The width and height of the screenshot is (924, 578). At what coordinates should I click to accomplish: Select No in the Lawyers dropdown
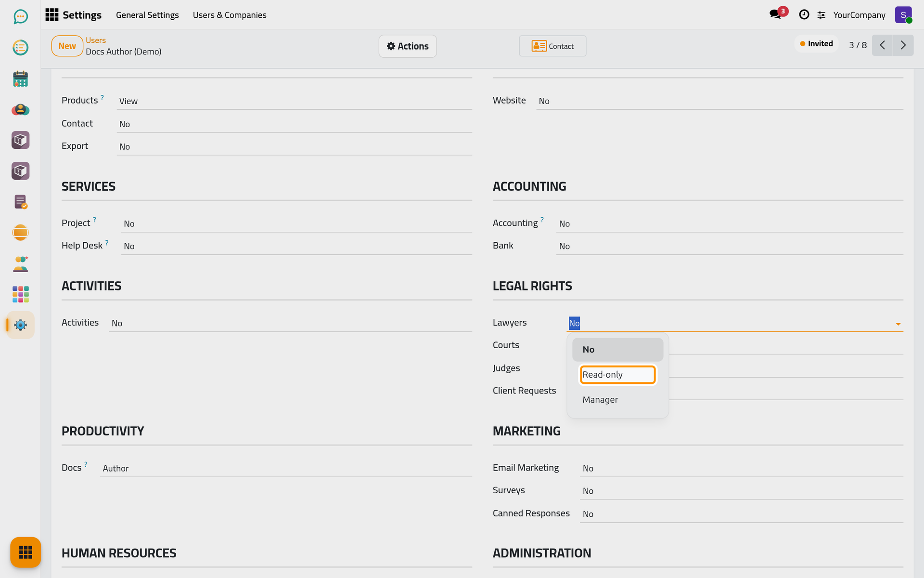(617, 350)
